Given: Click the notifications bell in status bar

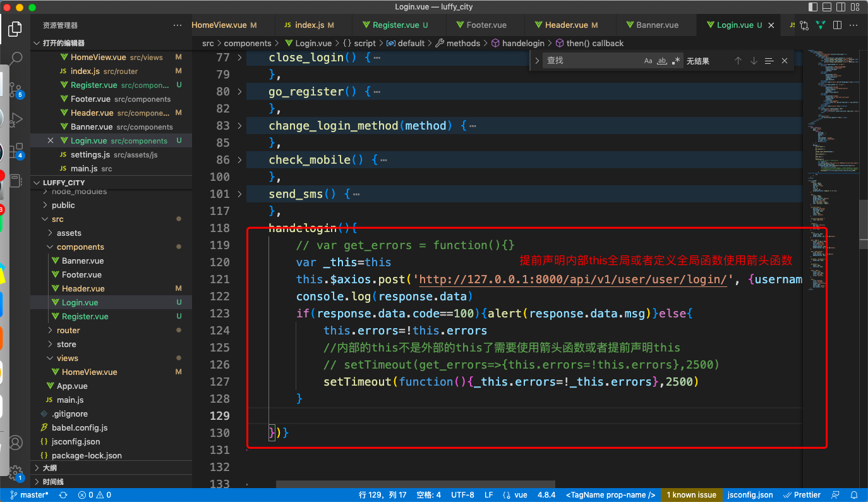Looking at the screenshot, I should [854, 495].
